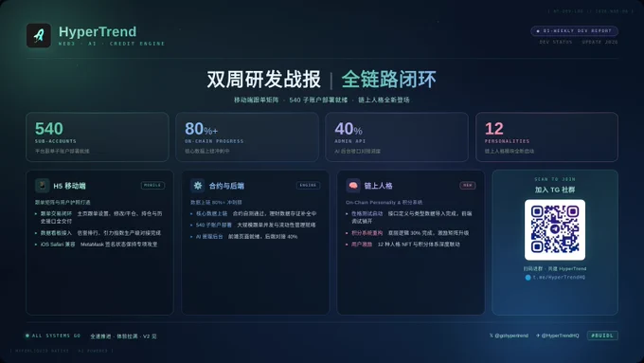Screen dimensions: 644x363
Task: Click the Telegram icon next to t.me/HyperTrendHQ
Action: tap(528, 278)
